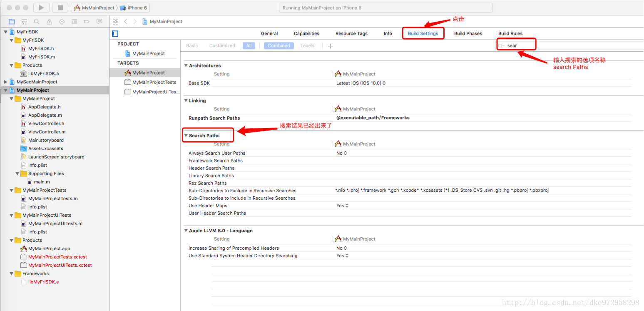644x311 pixels.
Task: Go forward with the right chevron
Action: (135, 21)
